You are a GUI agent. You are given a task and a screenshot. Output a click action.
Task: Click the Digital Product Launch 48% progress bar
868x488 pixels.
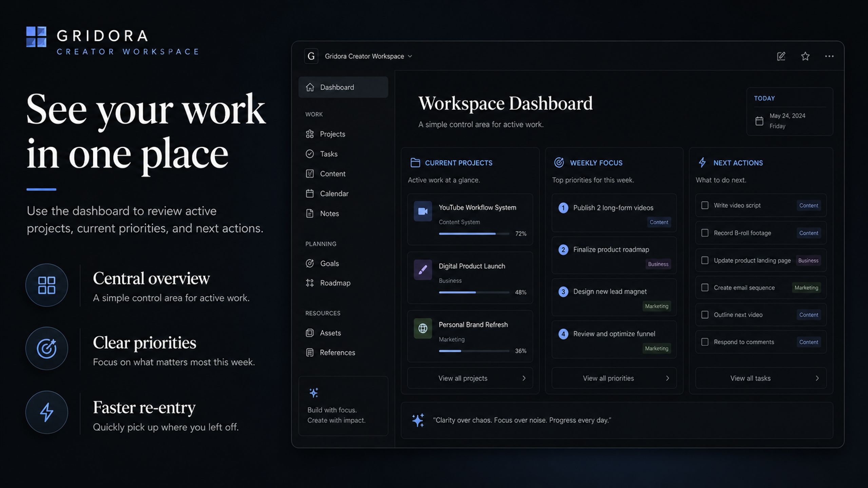[474, 292]
